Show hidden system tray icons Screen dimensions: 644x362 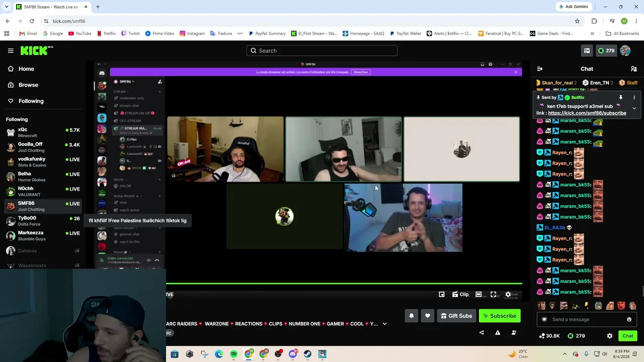(565, 354)
